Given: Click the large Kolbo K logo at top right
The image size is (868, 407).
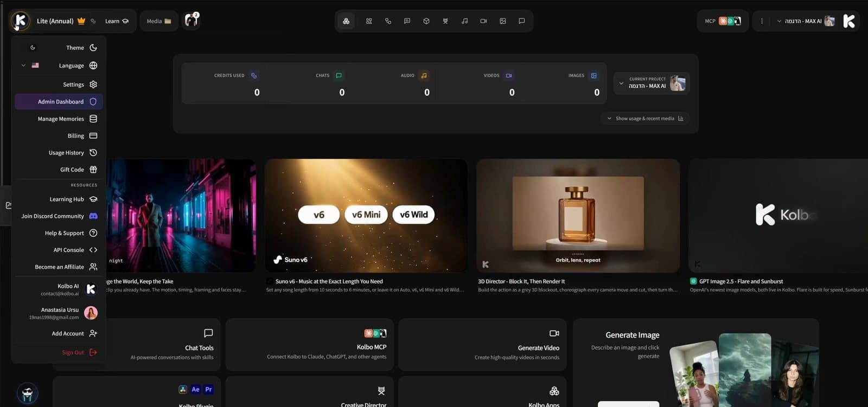Looking at the screenshot, I should (x=849, y=21).
